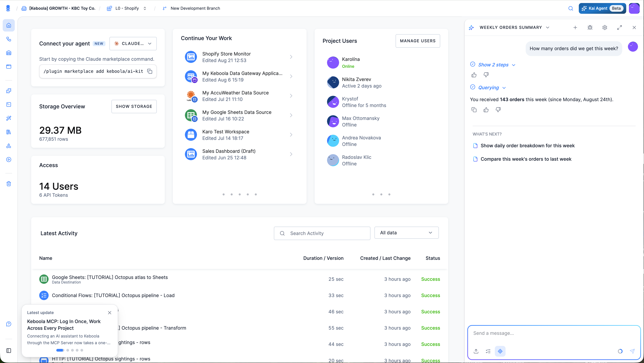
Task: Open Shopify Store Monitor item
Action: click(x=239, y=57)
